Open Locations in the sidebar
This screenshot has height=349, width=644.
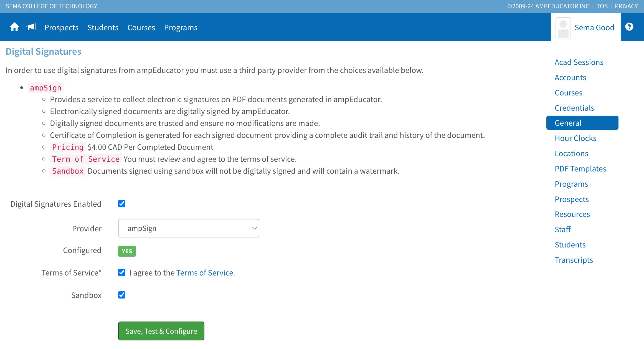(571, 153)
